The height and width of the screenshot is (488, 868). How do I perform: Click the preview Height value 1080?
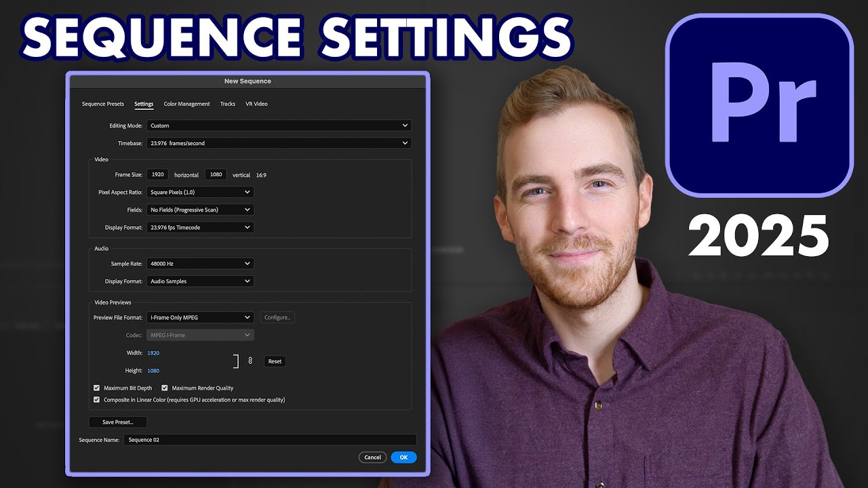153,371
